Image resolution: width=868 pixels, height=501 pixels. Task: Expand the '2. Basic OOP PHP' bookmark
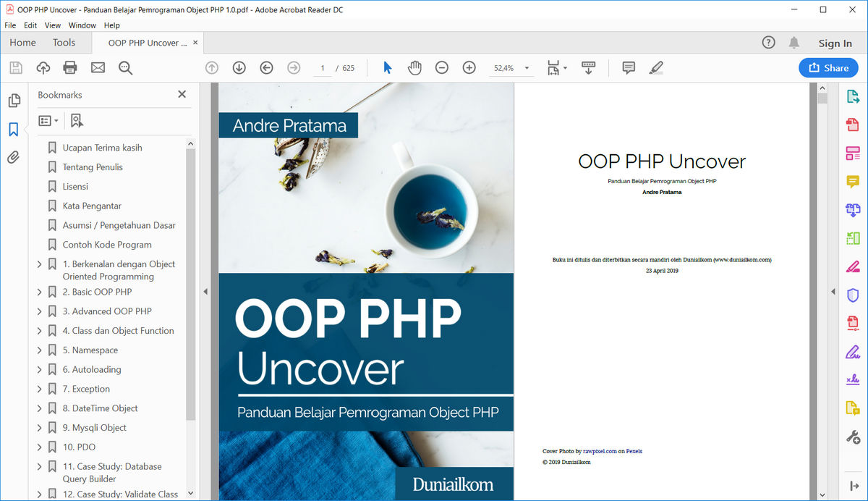click(40, 292)
